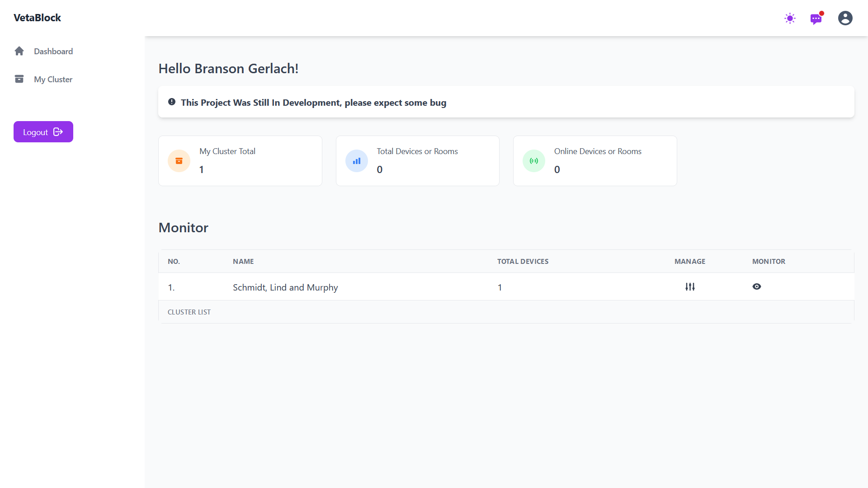868x488 pixels.
Task: Go to My Cluster in sidebar
Action: (53, 80)
